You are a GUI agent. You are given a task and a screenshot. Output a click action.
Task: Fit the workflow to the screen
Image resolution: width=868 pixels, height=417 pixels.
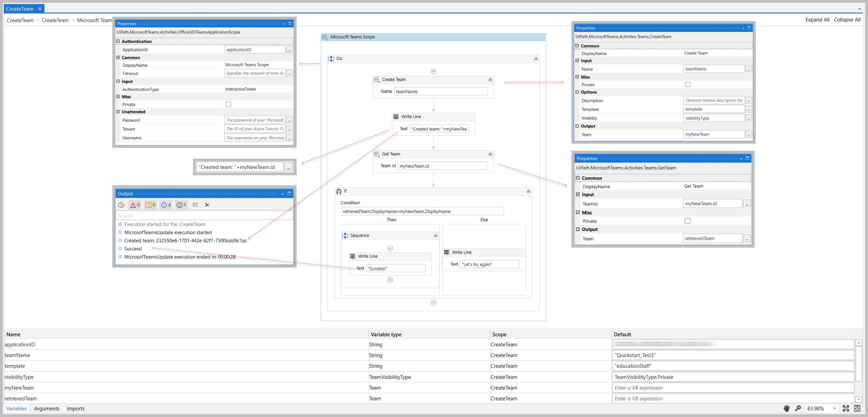tap(846, 409)
